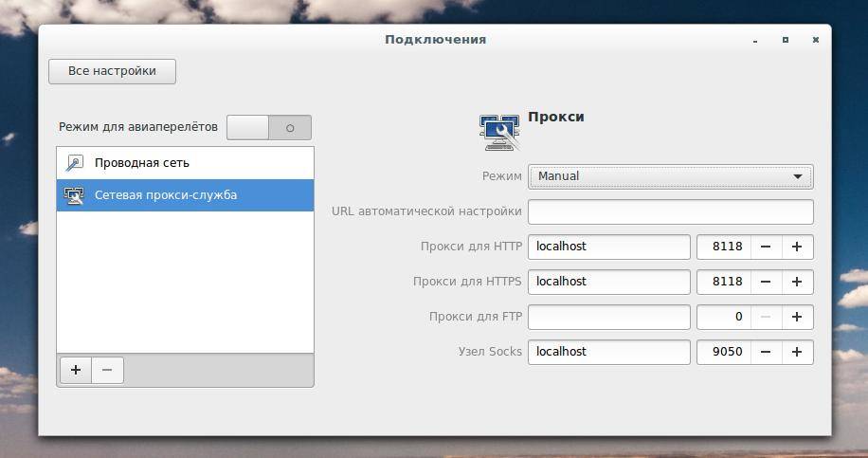The width and height of the screenshot is (868, 458).
Task: Remove connection with minus button under list
Action: (107, 370)
